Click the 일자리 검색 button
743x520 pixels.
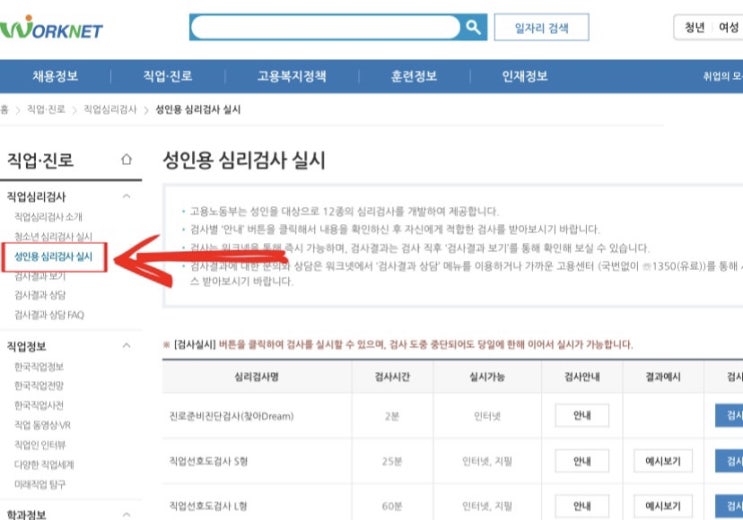pos(542,27)
